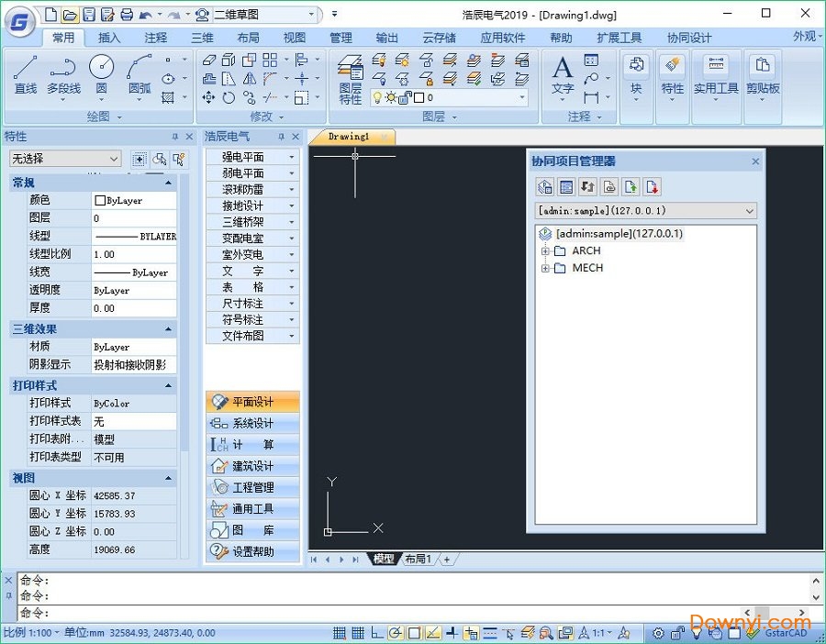Open the 协同设计 ribbon tab

click(x=688, y=38)
